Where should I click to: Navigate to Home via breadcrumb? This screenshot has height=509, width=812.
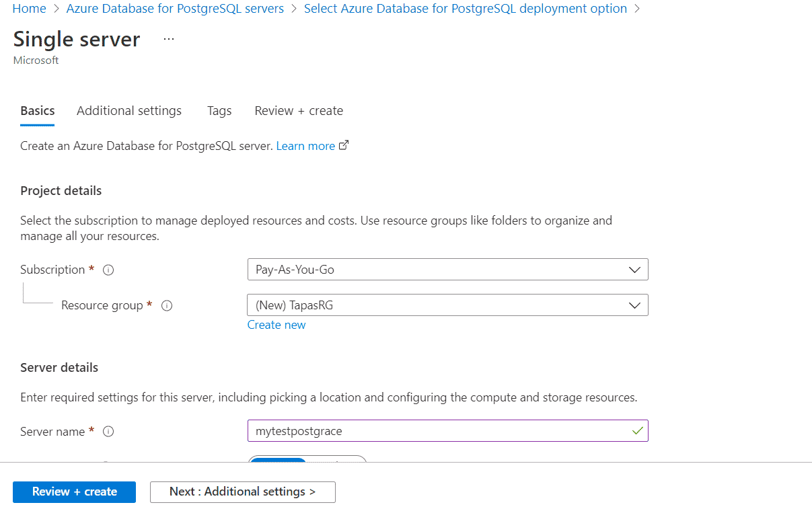[28, 8]
